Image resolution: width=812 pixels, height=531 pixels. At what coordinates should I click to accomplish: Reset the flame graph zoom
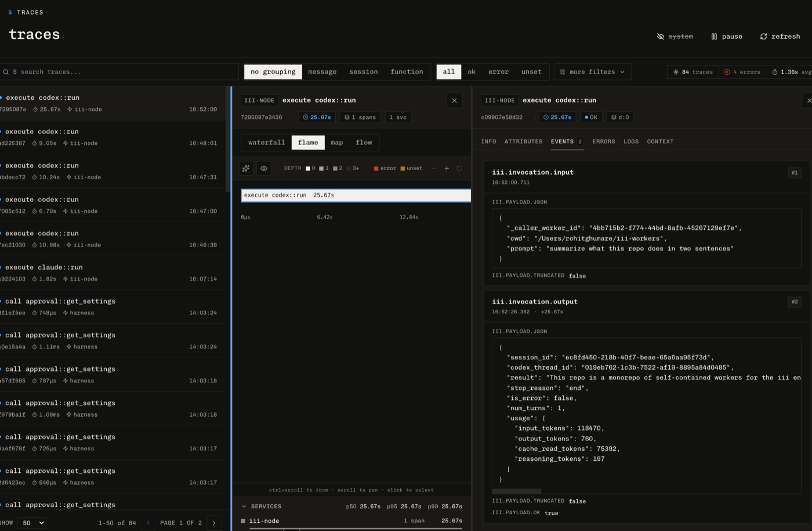pos(459,168)
